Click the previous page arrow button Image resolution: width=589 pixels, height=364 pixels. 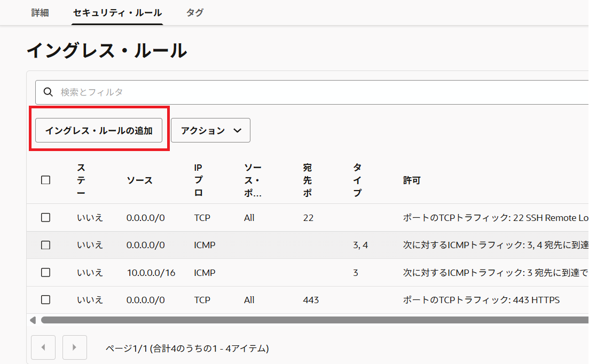click(44, 347)
